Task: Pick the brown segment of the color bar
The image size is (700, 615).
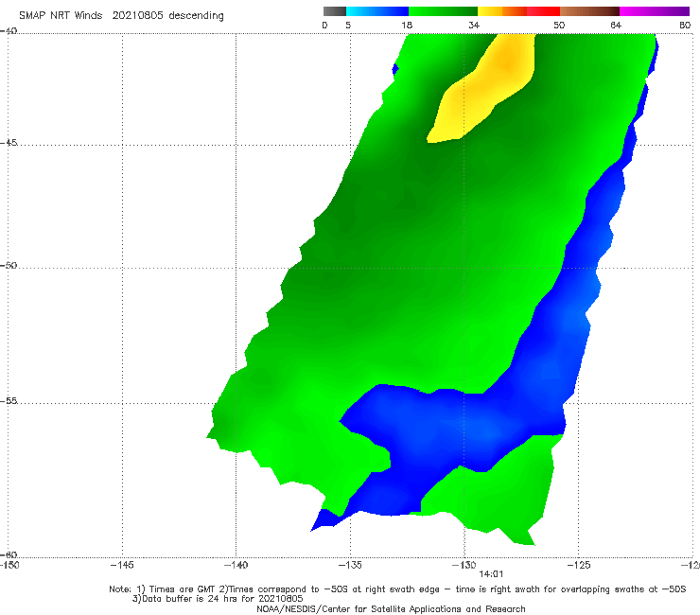Action: coord(589,11)
